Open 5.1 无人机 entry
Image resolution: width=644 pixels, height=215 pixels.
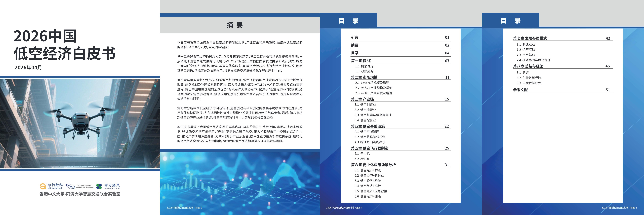pos(362,154)
